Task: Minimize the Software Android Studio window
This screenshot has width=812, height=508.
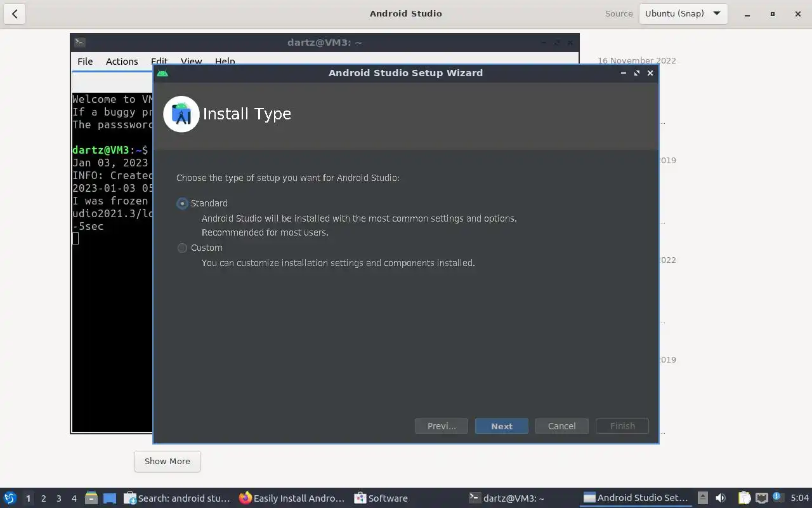Action: tap(747, 13)
